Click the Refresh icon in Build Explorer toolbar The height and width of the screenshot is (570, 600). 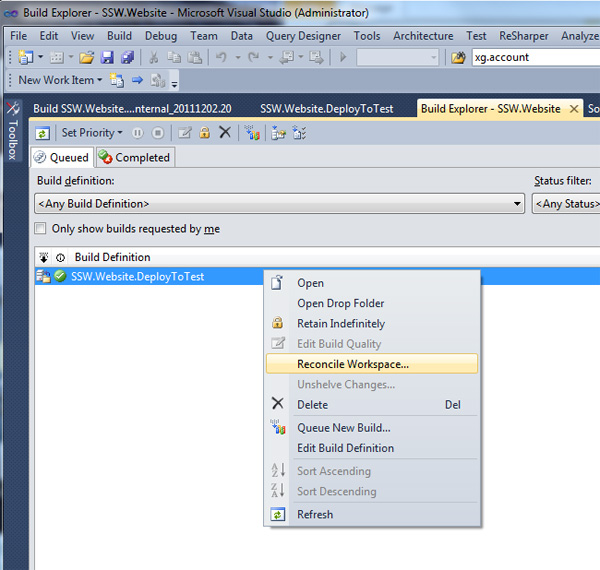tap(43, 132)
